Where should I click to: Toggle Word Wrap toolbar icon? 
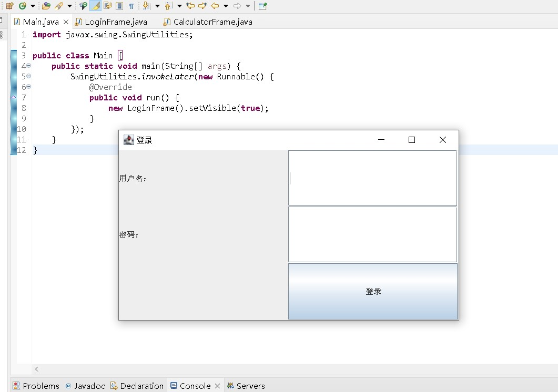(107, 6)
